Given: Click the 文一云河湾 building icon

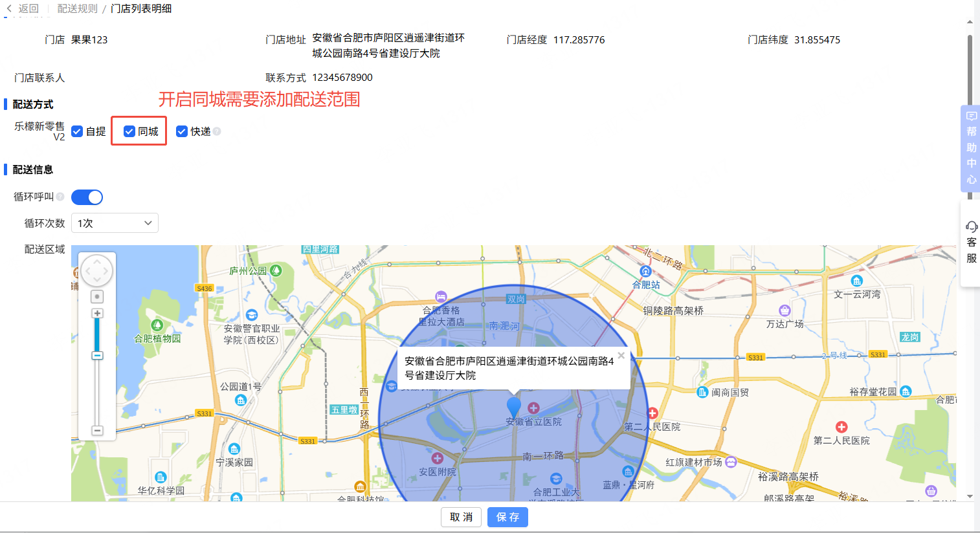Looking at the screenshot, I should click(857, 281).
